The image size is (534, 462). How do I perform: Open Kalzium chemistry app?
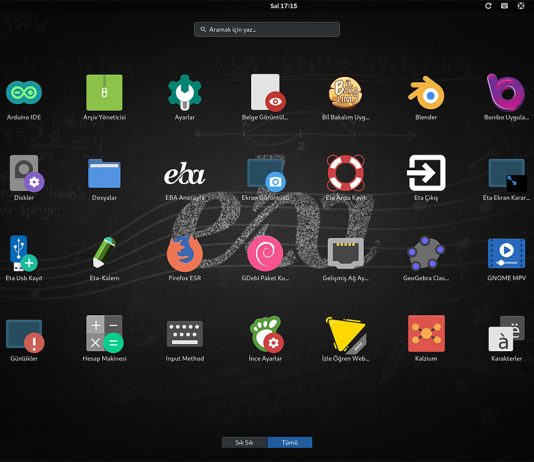coord(426,334)
